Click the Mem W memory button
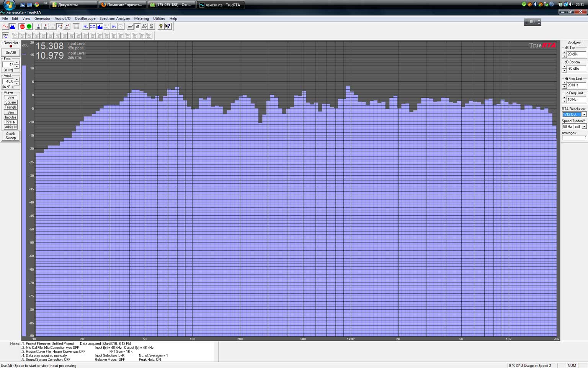 6,35
